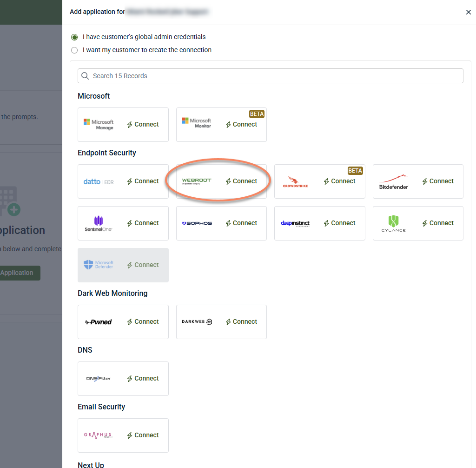Connect the SentinelOne application
476x468 pixels.
pyautogui.click(x=143, y=223)
